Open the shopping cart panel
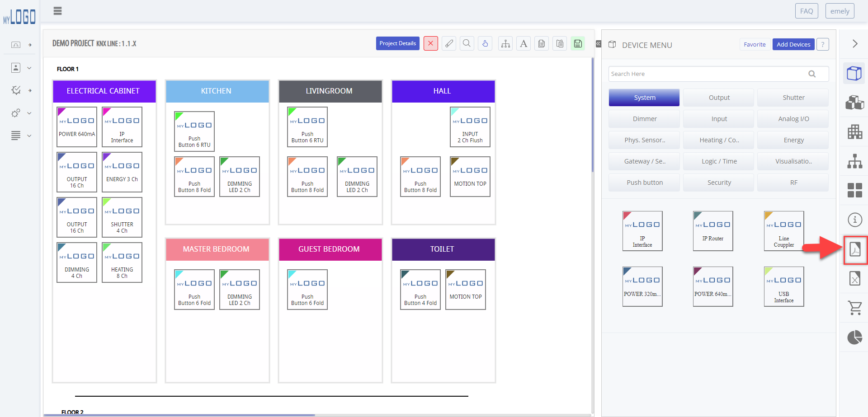This screenshot has height=417, width=868. coord(855,308)
